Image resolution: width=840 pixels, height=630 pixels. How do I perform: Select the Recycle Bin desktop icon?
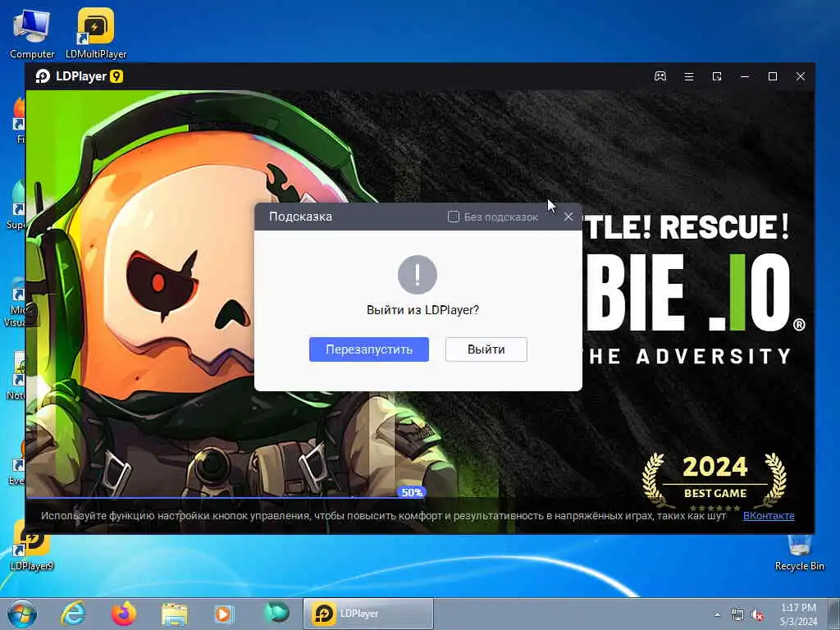(799, 553)
